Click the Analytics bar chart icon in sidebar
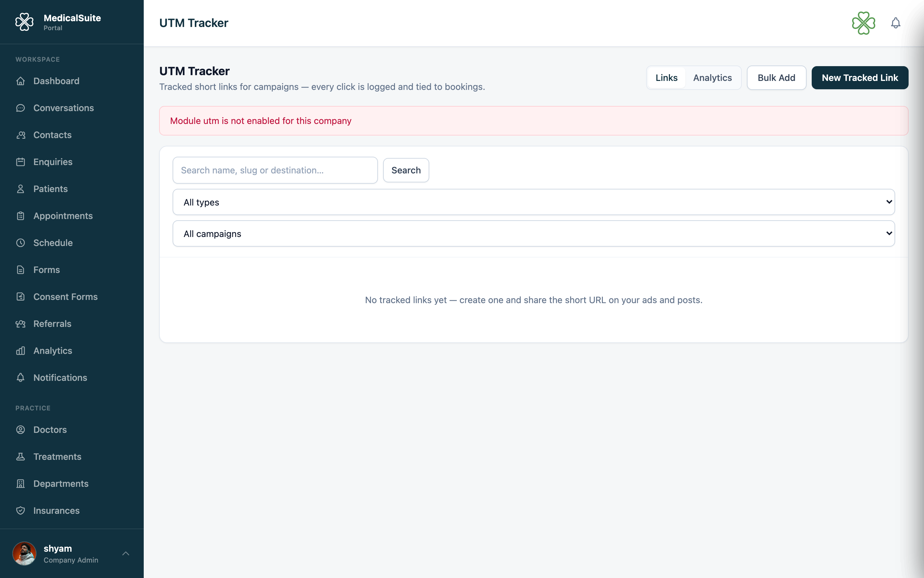 (21, 351)
